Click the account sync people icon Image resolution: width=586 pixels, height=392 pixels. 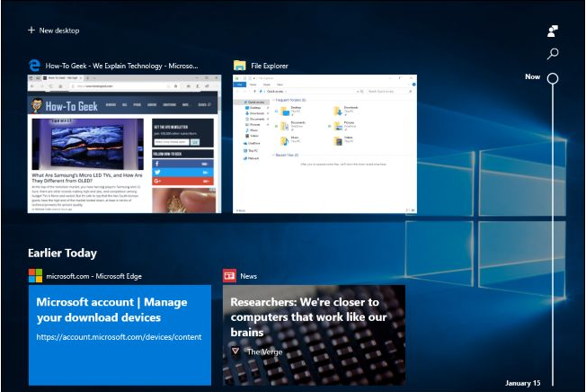tap(553, 31)
